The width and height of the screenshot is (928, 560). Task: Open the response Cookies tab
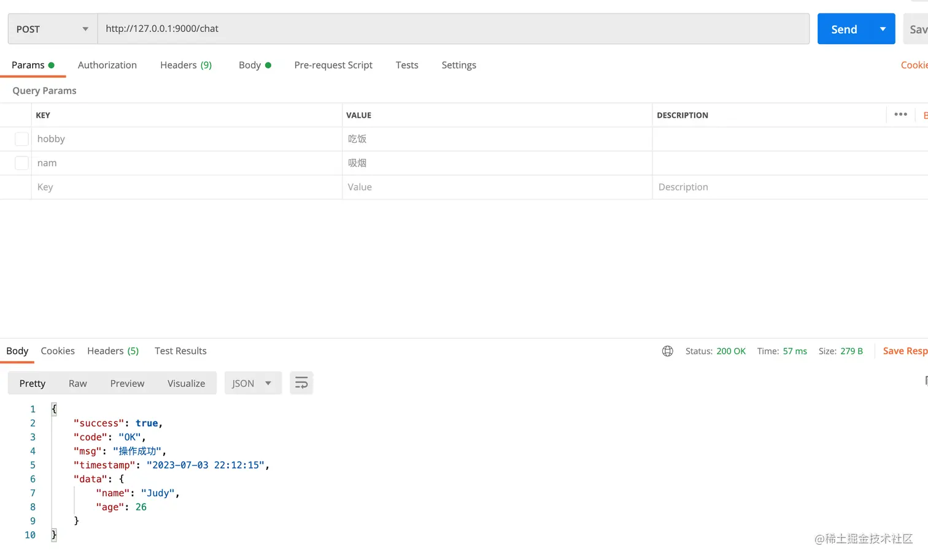(58, 351)
